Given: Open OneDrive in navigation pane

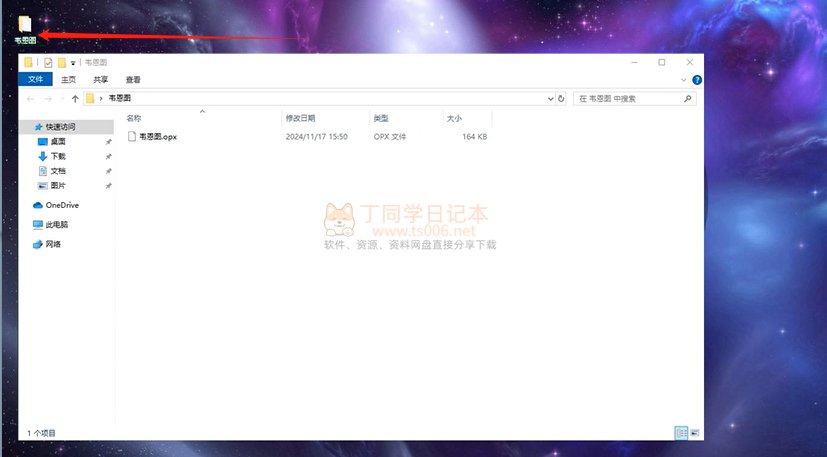Looking at the screenshot, I should point(61,205).
